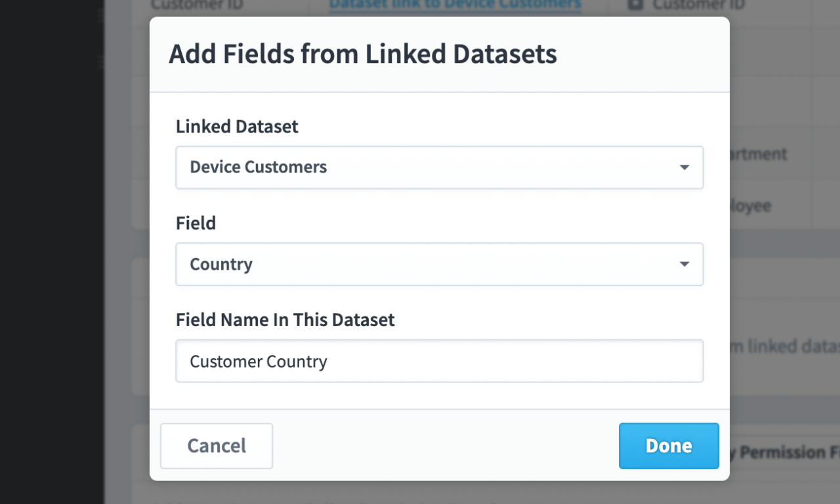Click the "Field" label
Screen dimensions: 840x504
click(x=196, y=223)
